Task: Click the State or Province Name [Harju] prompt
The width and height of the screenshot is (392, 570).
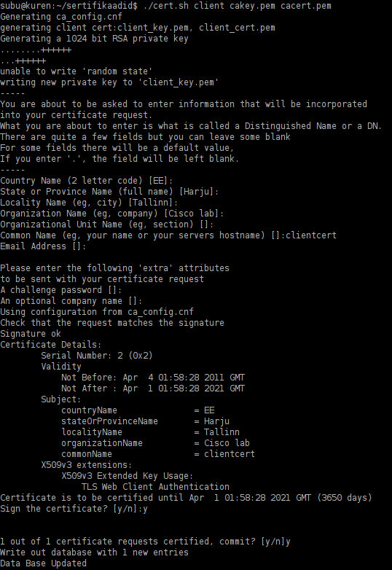Action: (x=109, y=192)
